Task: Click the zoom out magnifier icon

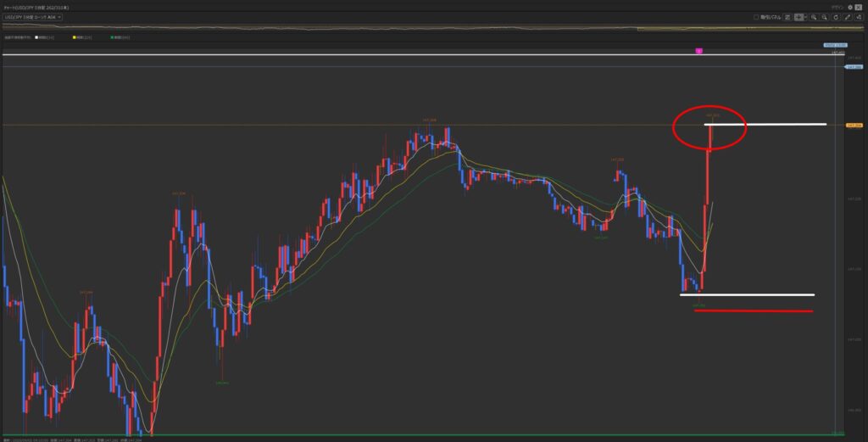Action: pos(825,17)
